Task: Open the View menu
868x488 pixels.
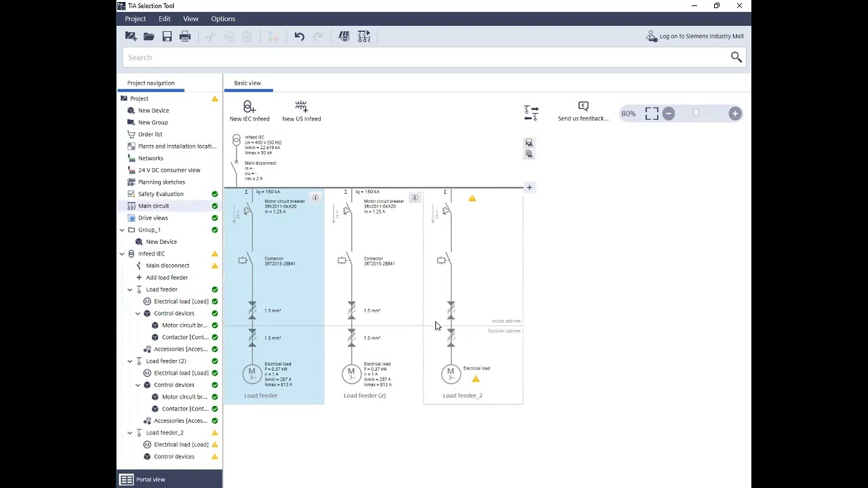Action: click(191, 19)
